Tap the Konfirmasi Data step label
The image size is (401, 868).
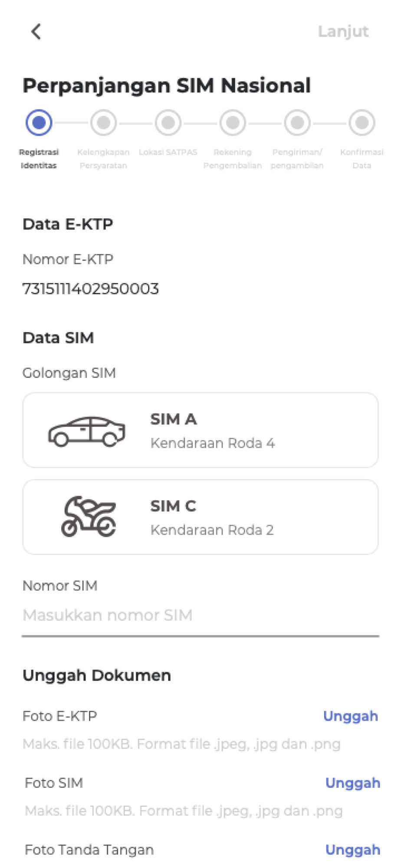(x=362, y=159)
